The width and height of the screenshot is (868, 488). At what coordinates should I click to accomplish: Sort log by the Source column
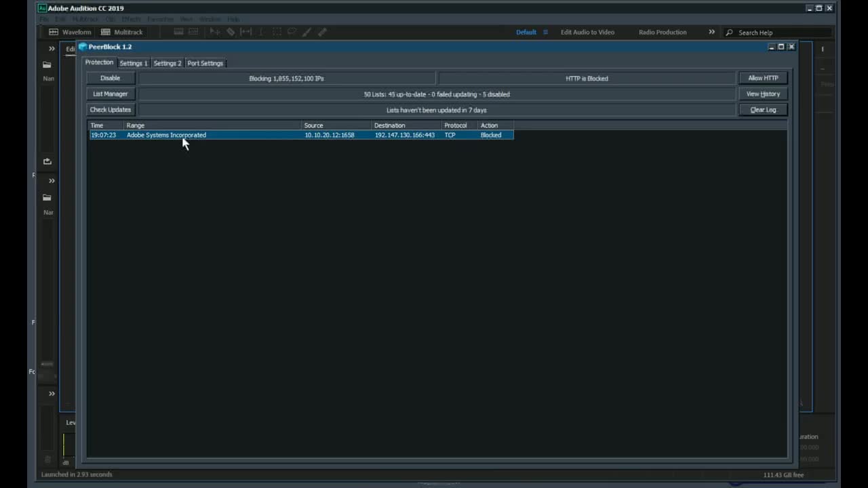[x=337, y=125]
